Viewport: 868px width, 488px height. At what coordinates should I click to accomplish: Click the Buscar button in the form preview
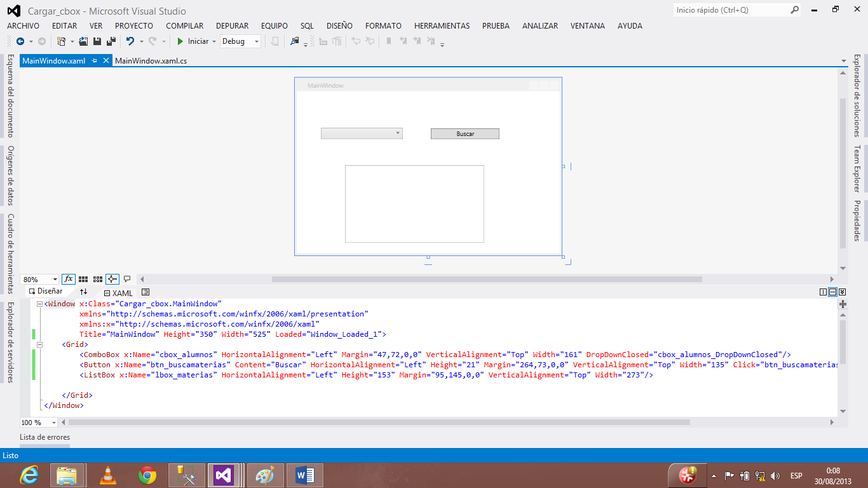[x=465, y=133]
